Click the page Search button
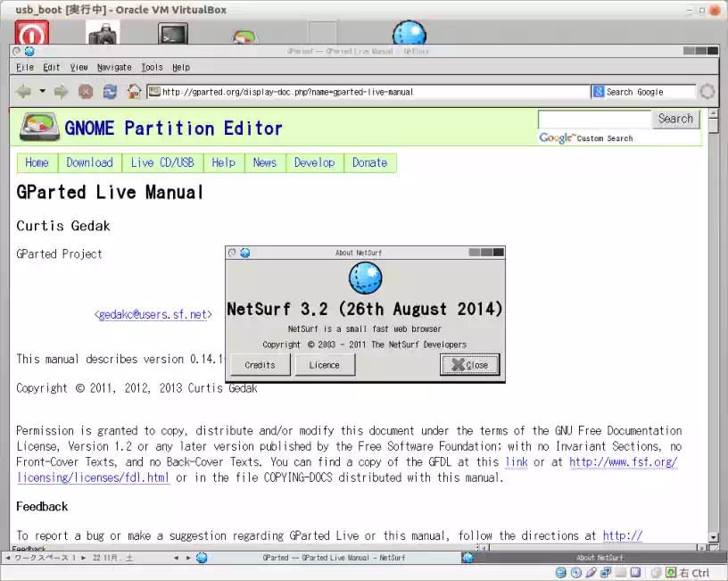This screenshot has height=581, width=728. 675,119
